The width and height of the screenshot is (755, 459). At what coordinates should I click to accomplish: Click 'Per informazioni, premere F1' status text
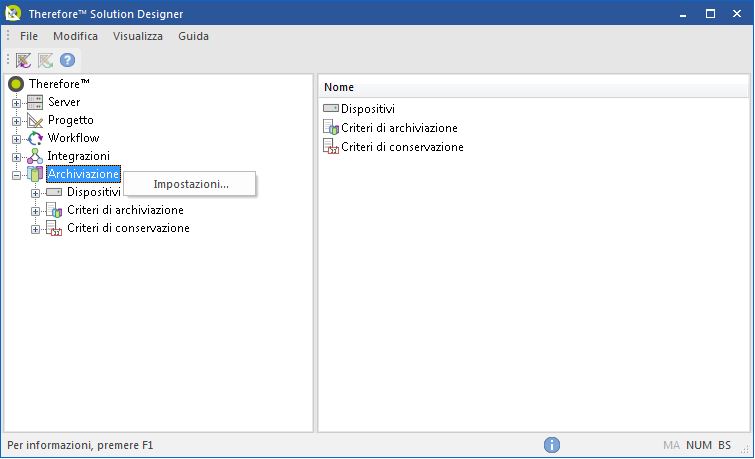(80, 445)
